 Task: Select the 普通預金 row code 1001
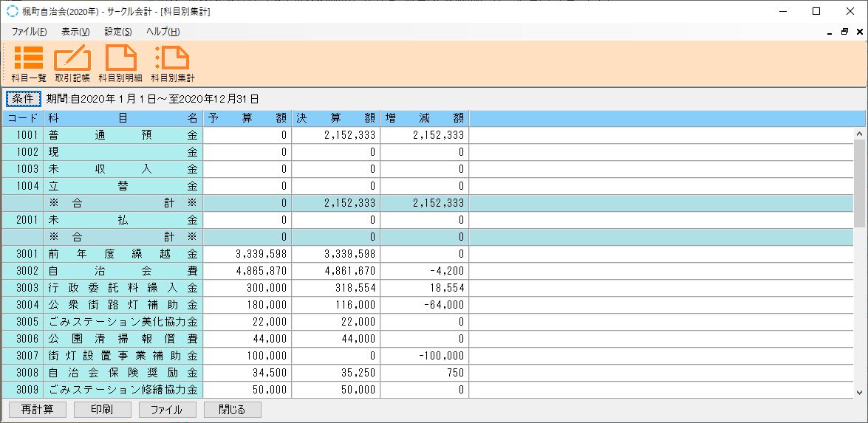click(x=22, y=135)
